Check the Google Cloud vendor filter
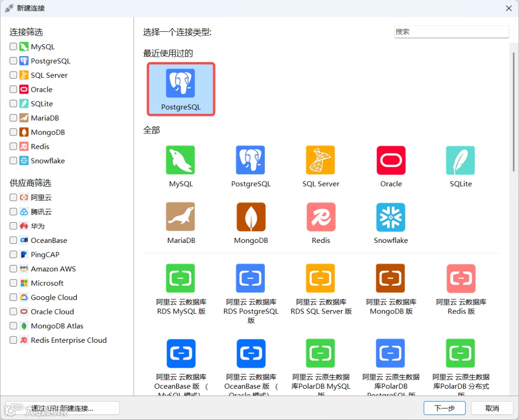This screenshot has width=519, height=420. tap(13, 297)
